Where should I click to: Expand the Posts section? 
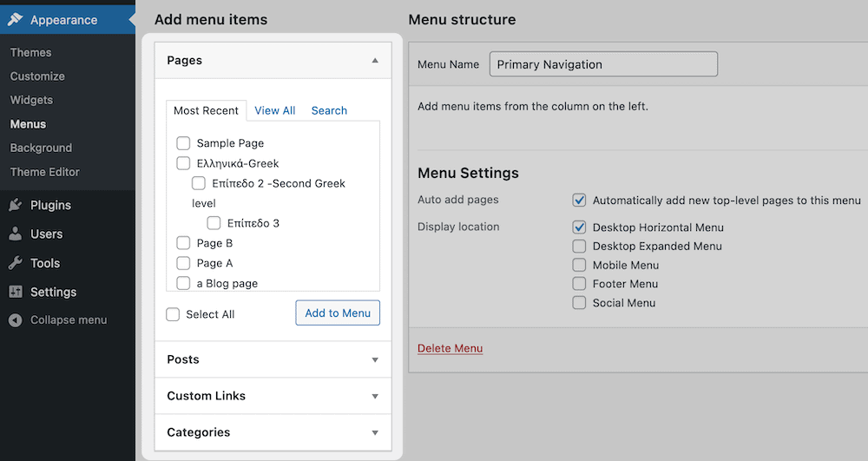click(x=375, y=359)
